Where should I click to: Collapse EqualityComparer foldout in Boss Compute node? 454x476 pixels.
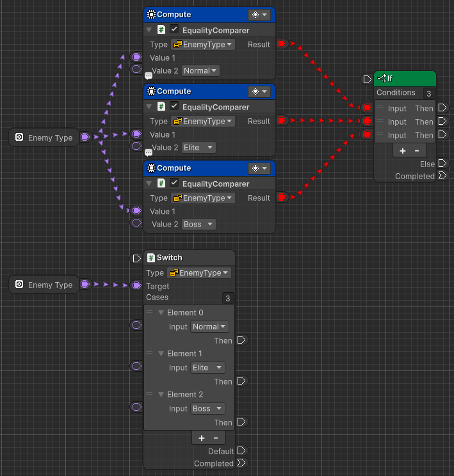pyautogui.click(x=149, y=184)
